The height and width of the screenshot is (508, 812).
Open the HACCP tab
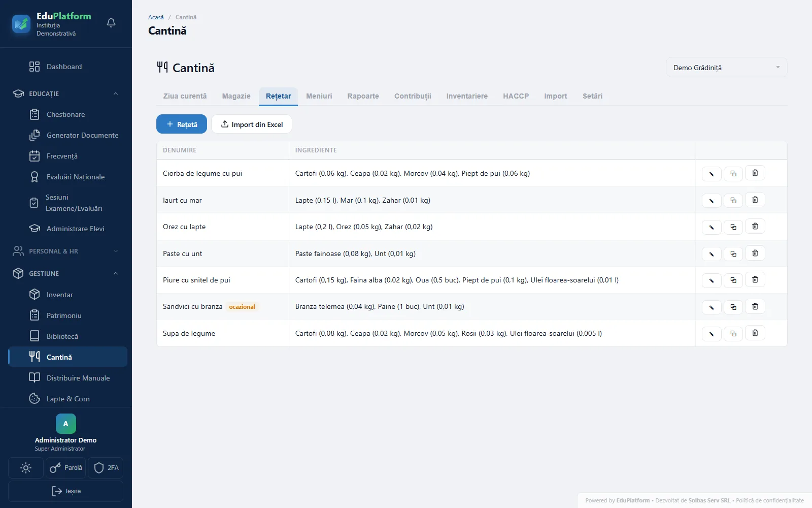[x=516, y=96]
